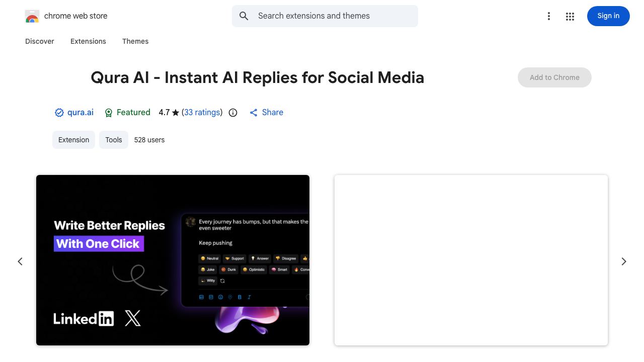
Task: Click the Chrome Web Store logo icon
Action: 32,16
